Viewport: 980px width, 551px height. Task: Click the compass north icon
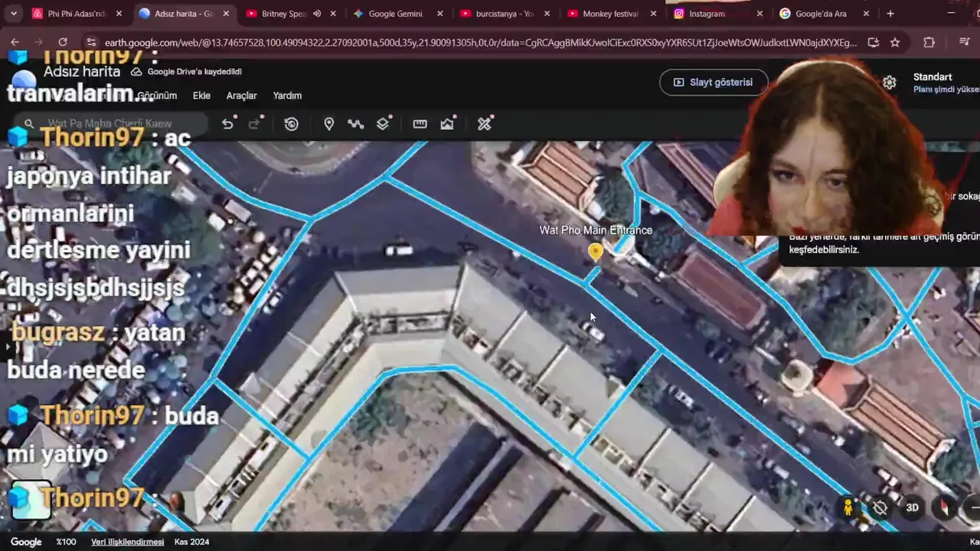[944, 507]
